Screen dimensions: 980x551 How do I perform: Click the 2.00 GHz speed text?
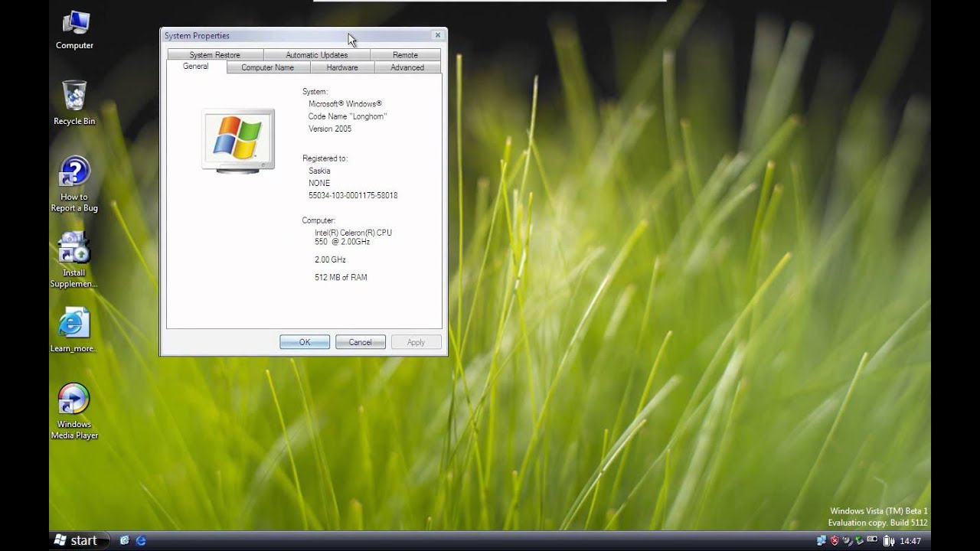(x=330, y=259)
